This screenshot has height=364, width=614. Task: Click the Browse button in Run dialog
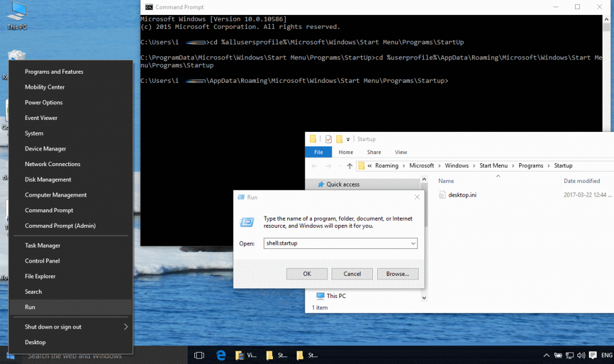[x=397, y=273]
